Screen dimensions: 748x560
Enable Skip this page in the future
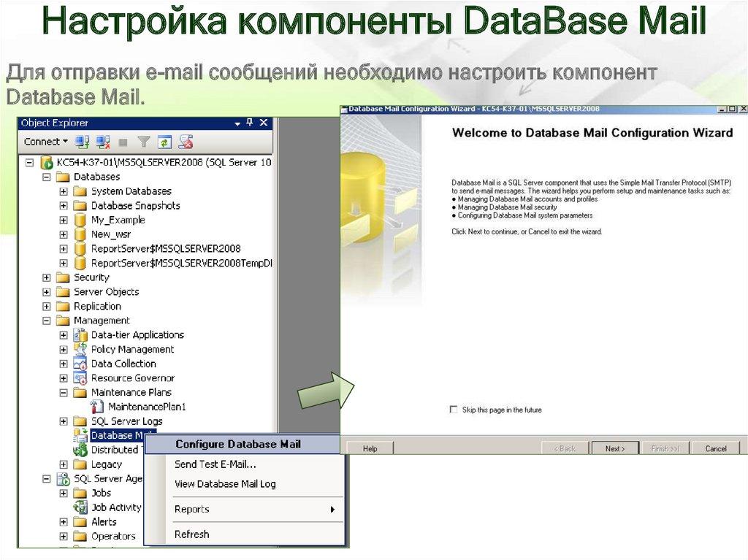point(453,410)
